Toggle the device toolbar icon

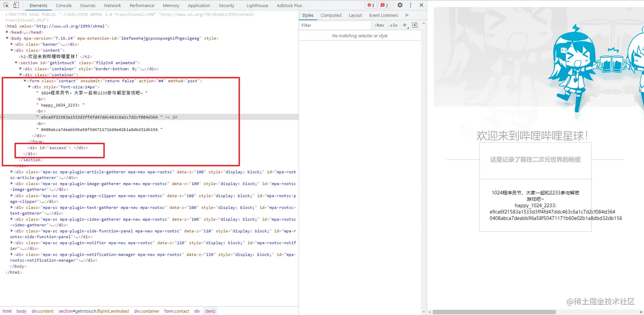[x=16, y=5]
